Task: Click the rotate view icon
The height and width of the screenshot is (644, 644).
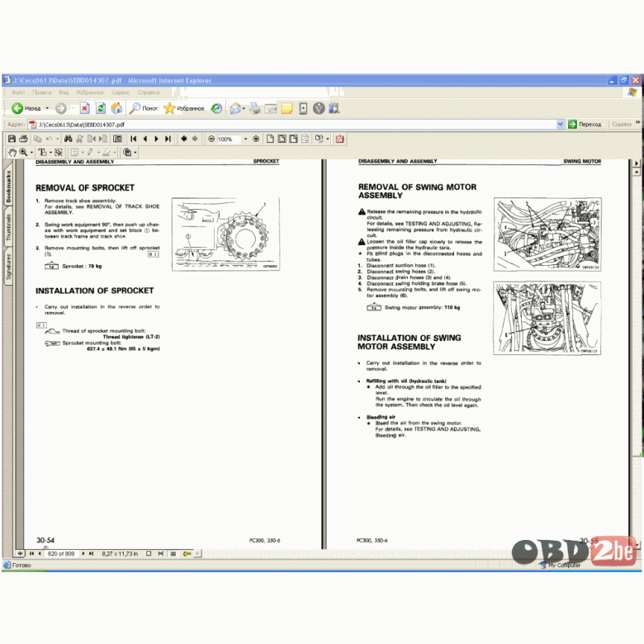Action: (x=319, y=139)
